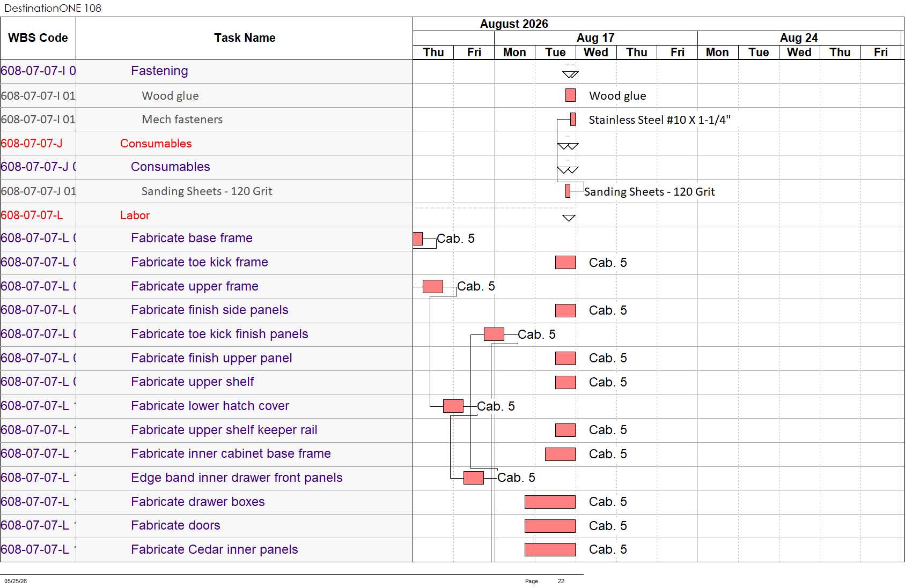
Task: Select the Mech fasteners task row
Action: coord(182,119)
